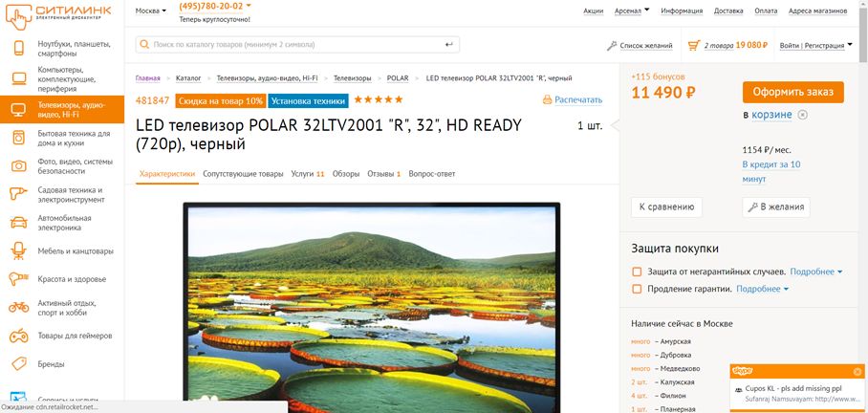Image resolution: width=868 pixels, height=413 pixels.
Task: Select the camera icon for photo and video
Action: (x=19, y=166)
